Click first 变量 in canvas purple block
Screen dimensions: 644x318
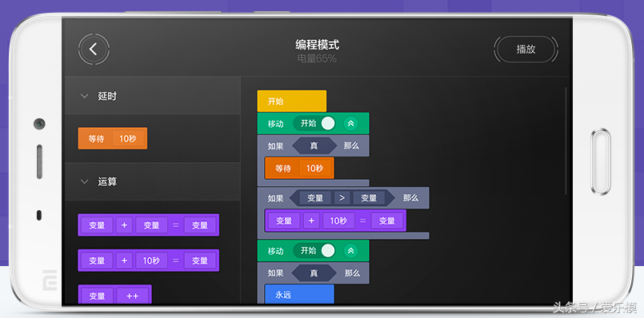pyautogui.click(x=284, y=221)
